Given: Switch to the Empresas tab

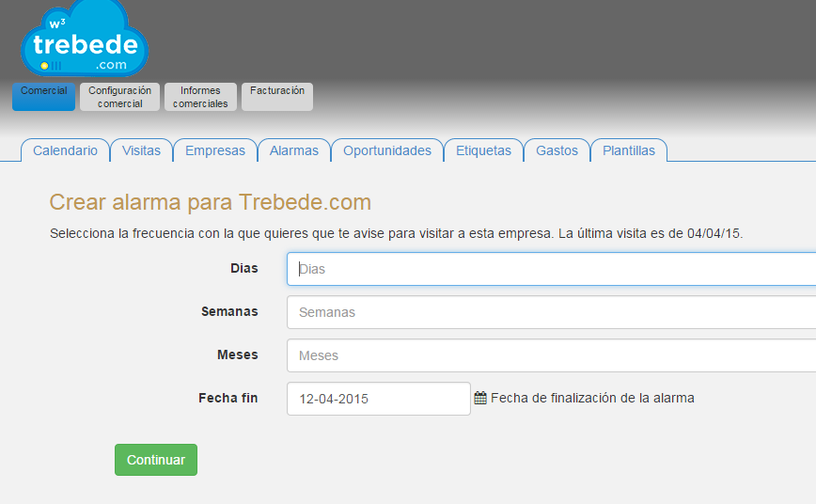Looking at the screenshot, I should pos(215,150).
